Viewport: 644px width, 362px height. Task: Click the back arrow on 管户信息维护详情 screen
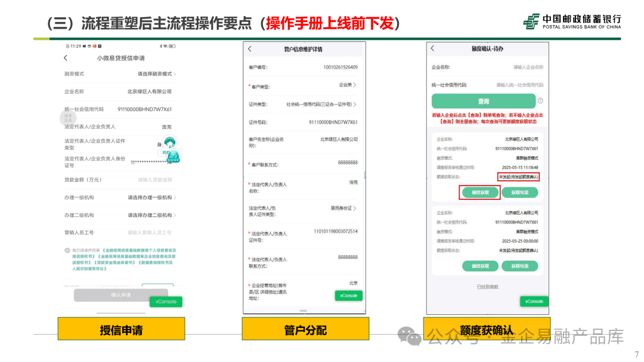click(250, 49)
